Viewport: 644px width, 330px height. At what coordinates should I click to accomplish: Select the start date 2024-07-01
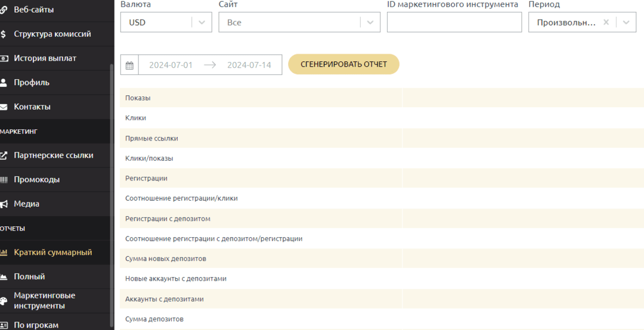171,65
